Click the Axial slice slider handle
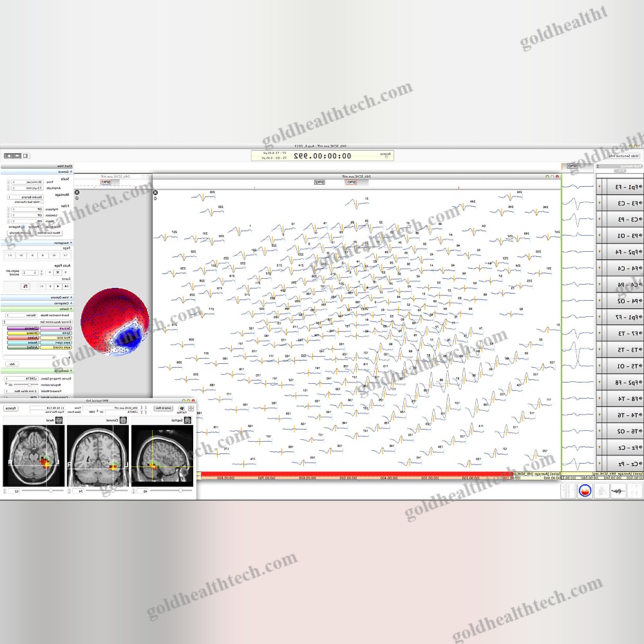The height and width of the screenshot is (644, 644). tap(50, 490)
